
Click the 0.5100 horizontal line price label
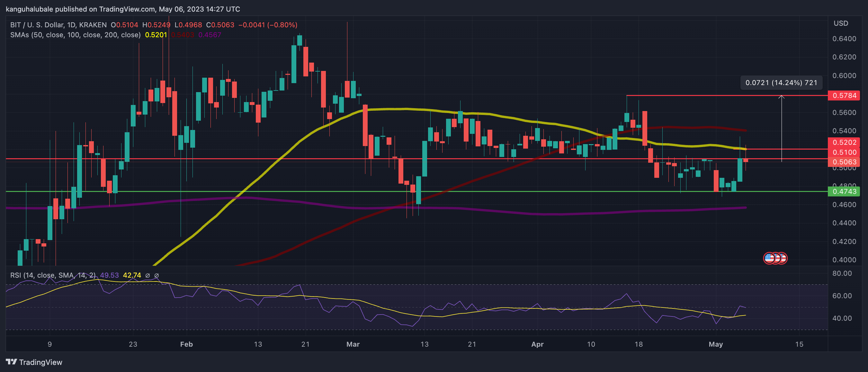click(844, 152)
